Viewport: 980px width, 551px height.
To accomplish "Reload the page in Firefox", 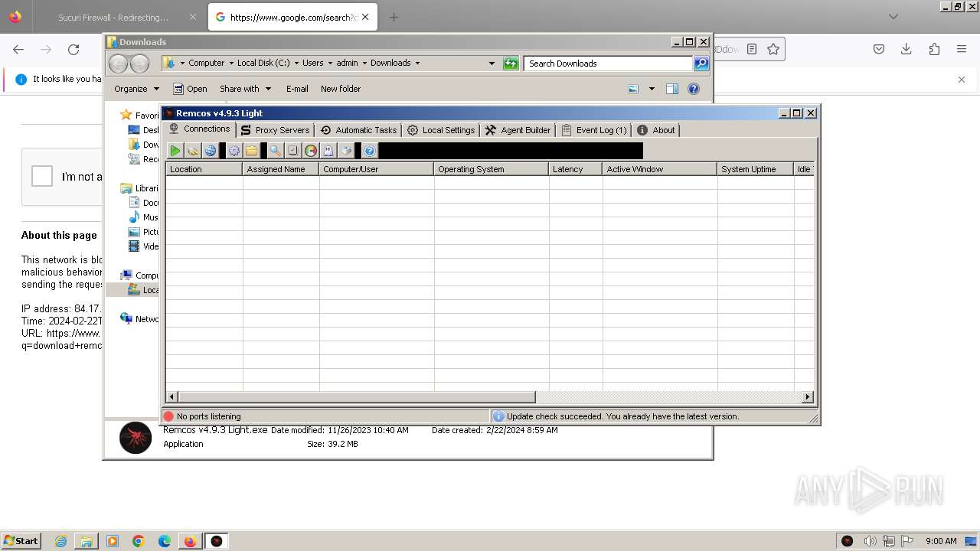I will coord(73,49).
